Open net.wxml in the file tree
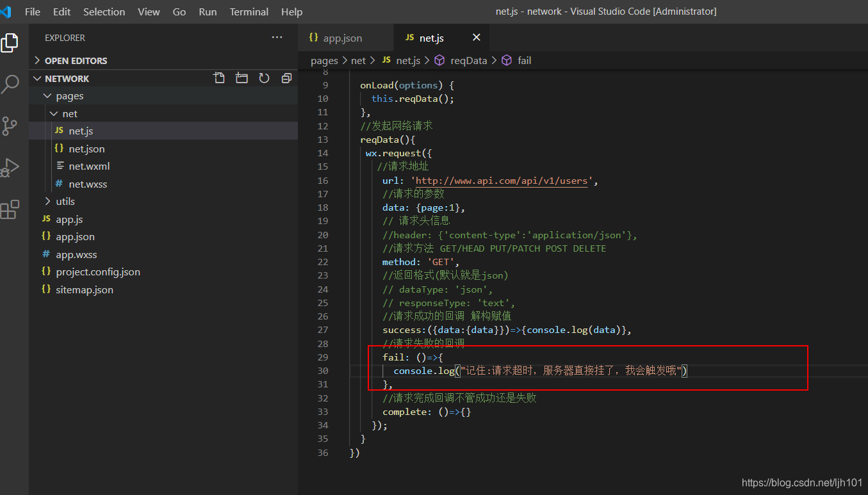The image size is (868, 495). [163, 166]
